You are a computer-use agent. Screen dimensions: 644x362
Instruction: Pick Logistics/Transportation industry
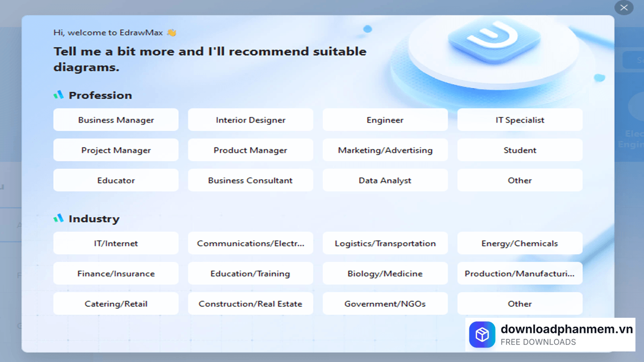coord(385,243)
